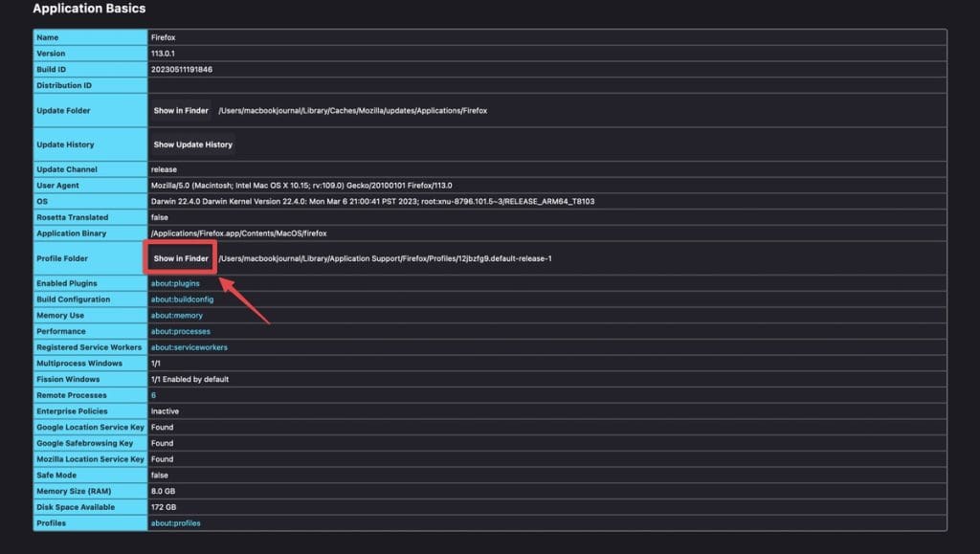Click Update Channel value release
The width and height of the screenshot is (980, 554).
pos(164,169)
